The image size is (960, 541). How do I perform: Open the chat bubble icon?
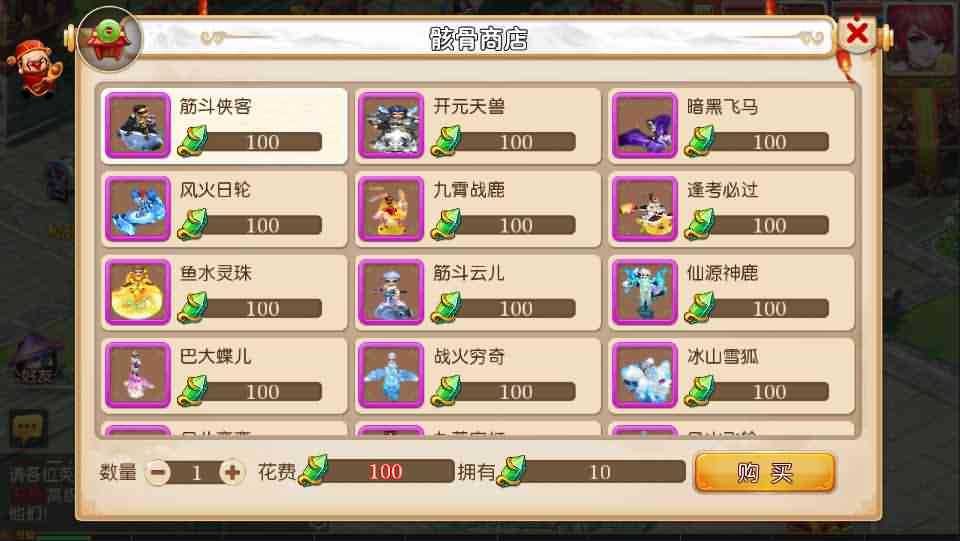(28, 428)
